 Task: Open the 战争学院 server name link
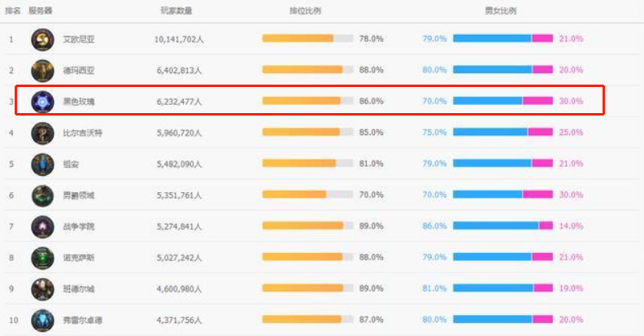tap(78, 227)
